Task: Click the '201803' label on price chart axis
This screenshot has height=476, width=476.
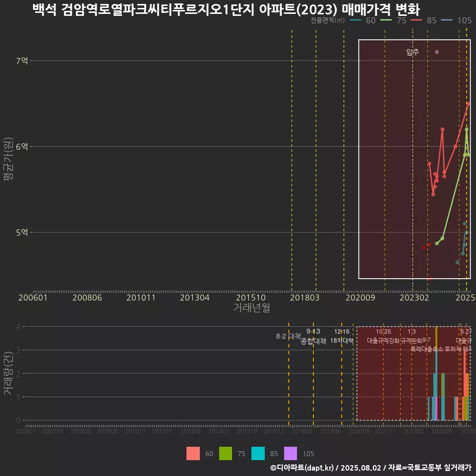Action: 305,297
